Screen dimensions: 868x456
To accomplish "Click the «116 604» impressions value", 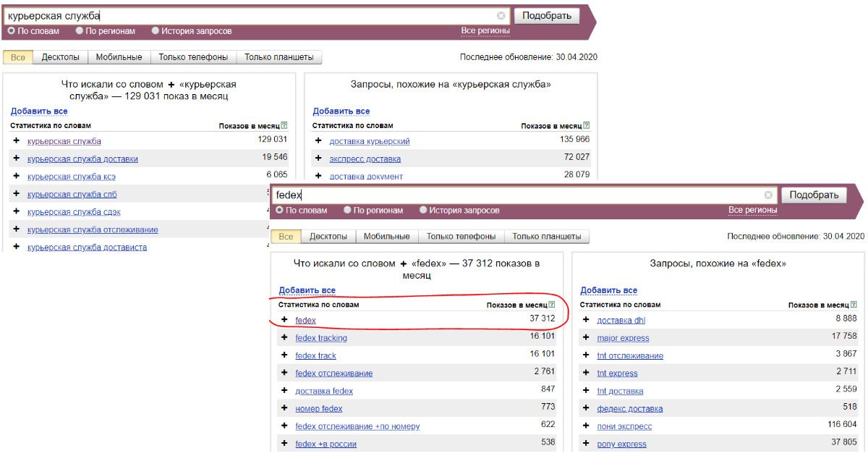I will (x=842, y=426).
